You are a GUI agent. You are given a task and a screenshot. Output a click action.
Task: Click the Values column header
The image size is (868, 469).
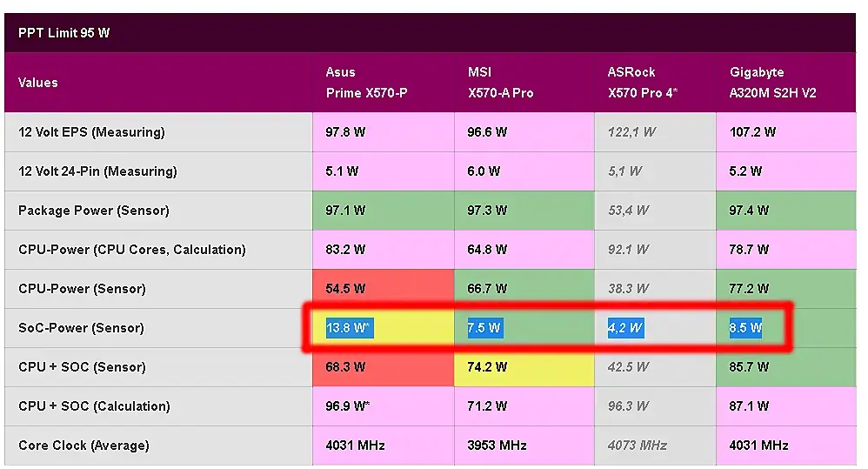pos(38,83)
